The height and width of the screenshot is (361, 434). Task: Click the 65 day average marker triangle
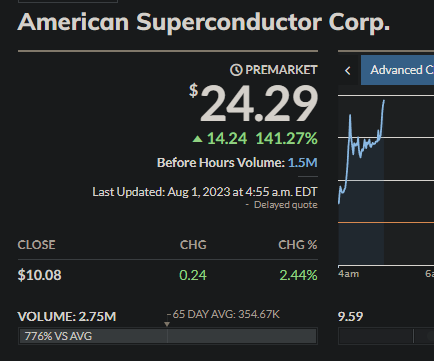coord(167,324)
